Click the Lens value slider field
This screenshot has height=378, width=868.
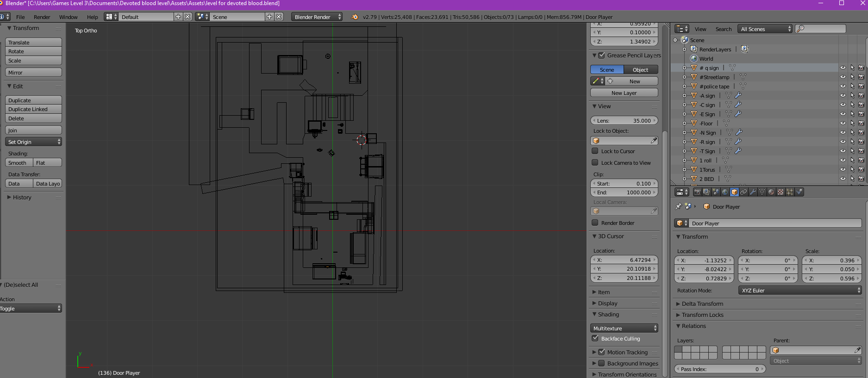coord(624,121)
